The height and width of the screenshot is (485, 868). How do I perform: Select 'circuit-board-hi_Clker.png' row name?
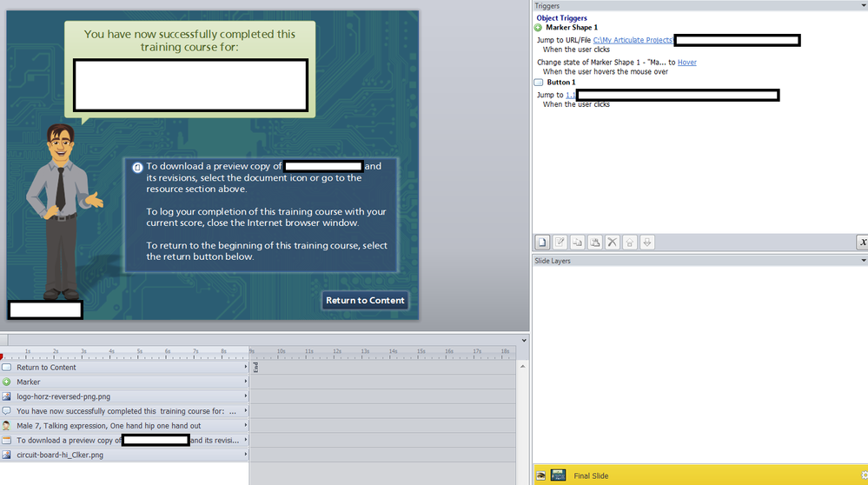(x=60, y=455)
